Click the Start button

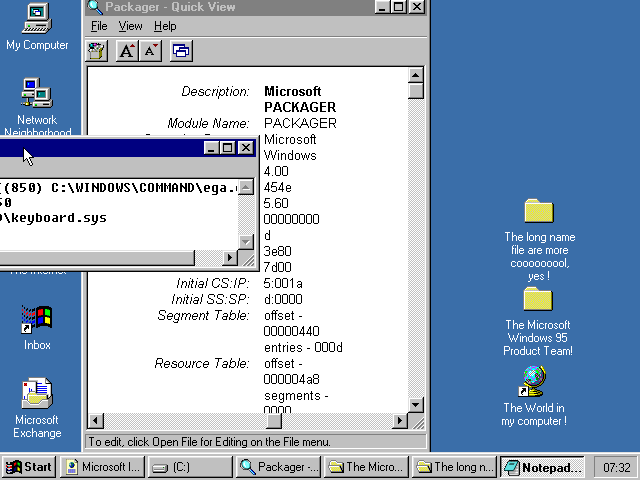coord(29,467)
